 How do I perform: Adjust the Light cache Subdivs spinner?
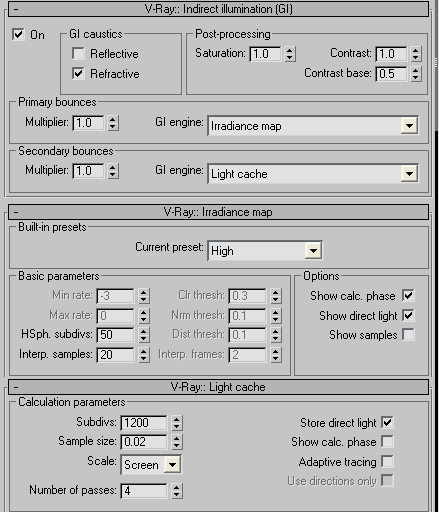pos(177,423)
